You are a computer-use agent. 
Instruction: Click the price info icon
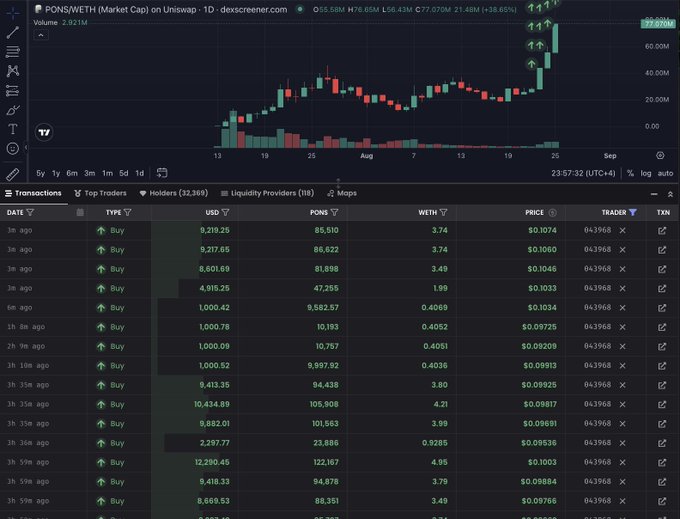pyautogui.click(x=552, y=212)
